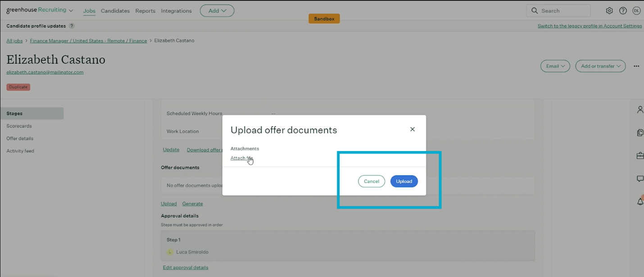Viewport: 644px width, 277px height.
Task: Click the Duplicate tag
Action: tap(18, 87)
